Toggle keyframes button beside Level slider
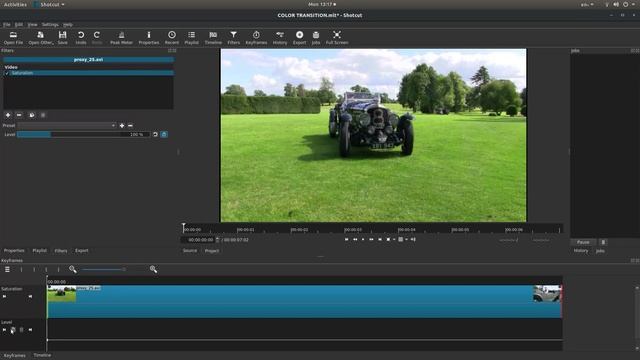The image size is (640, 360). [164, 134]
